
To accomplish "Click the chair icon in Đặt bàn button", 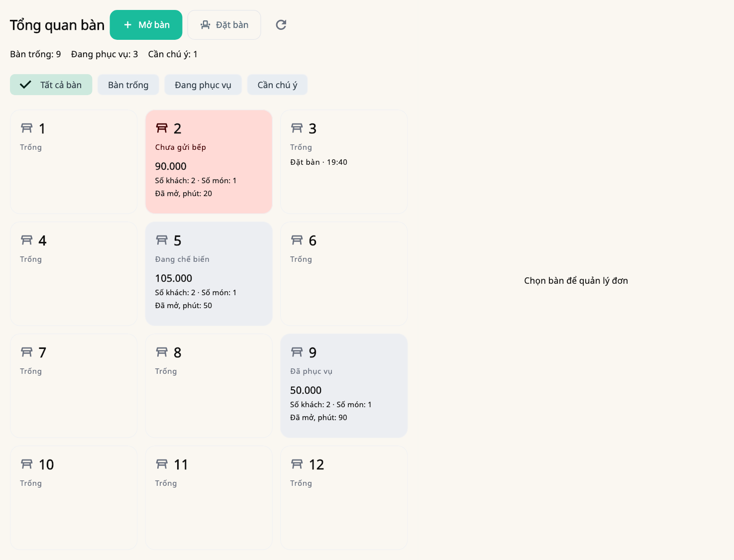I will tap(205, 25).
